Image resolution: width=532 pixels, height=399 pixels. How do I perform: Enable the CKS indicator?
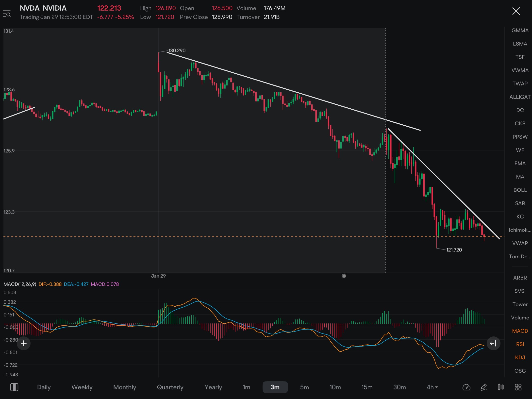pyautogui.click(x=520, y=124)
